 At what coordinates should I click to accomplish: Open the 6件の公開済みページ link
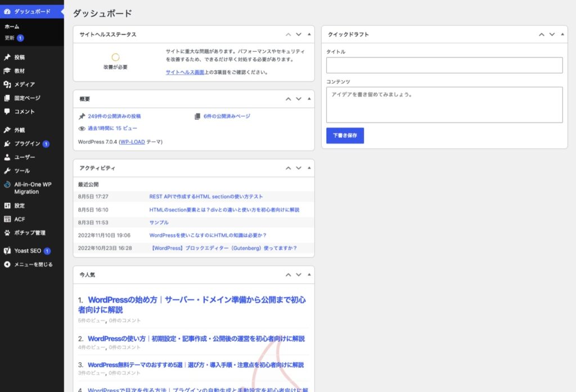click(227, 116)
